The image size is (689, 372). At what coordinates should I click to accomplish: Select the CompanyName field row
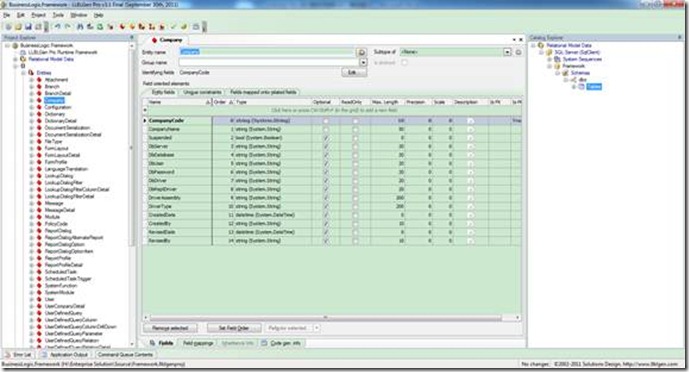pos(332,129)
